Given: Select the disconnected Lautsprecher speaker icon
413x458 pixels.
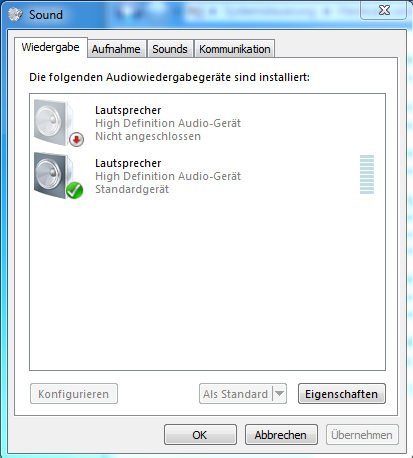Looking at the screenshot, I should pyautogui.click(x=58, y=123).
